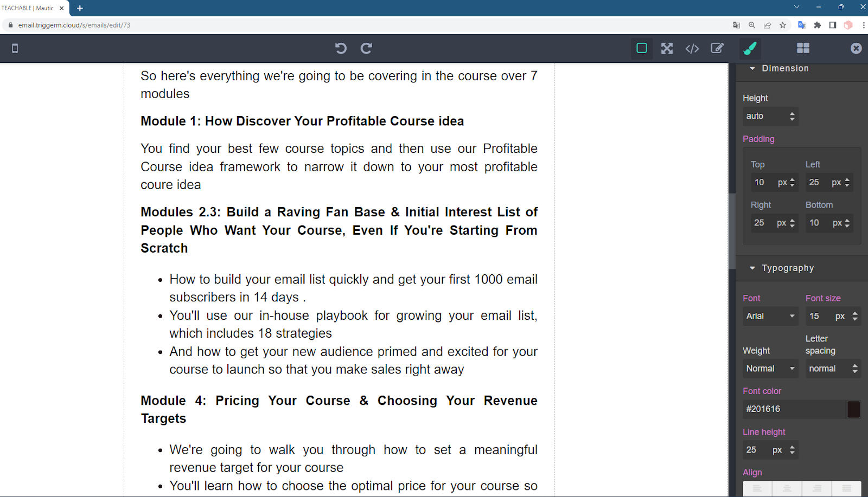Open the Font family Arial dropdown
868x497 pixels.
tap(770, 316)
